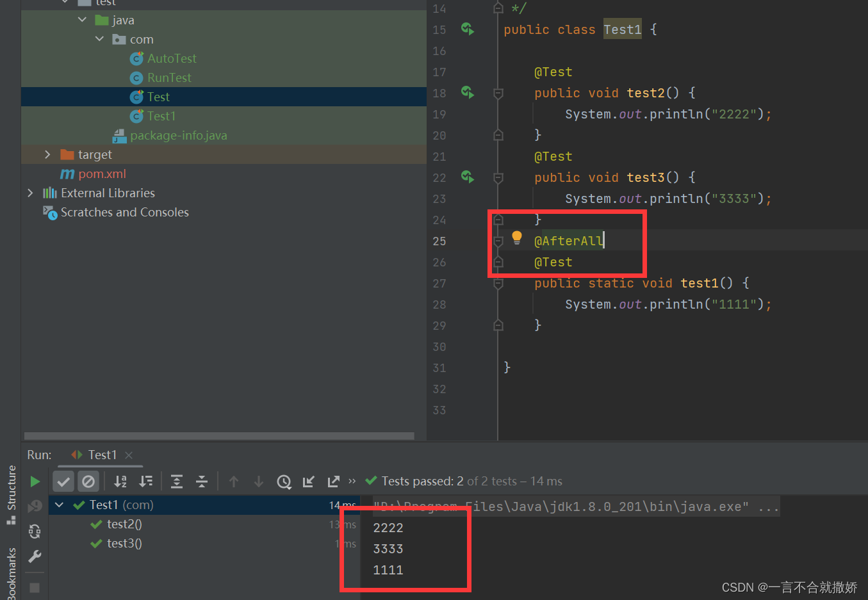
Task: Collapse all test results
Action: (x=202, y=481)
